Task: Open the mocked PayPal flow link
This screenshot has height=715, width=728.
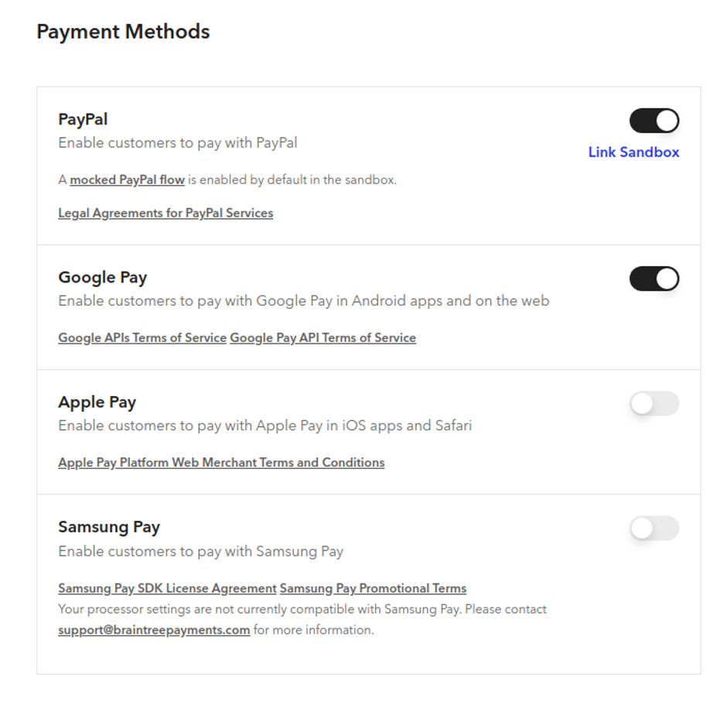Action: tap(127, 180)
